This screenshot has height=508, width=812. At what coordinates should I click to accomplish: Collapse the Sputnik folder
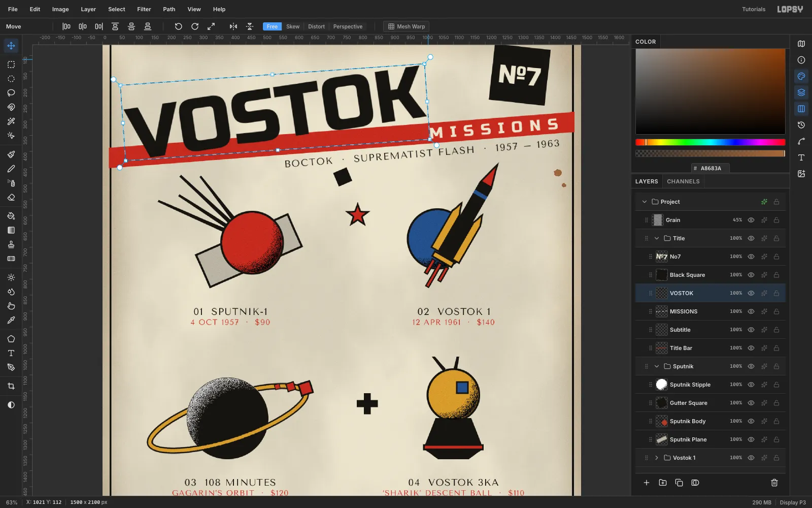657,366
